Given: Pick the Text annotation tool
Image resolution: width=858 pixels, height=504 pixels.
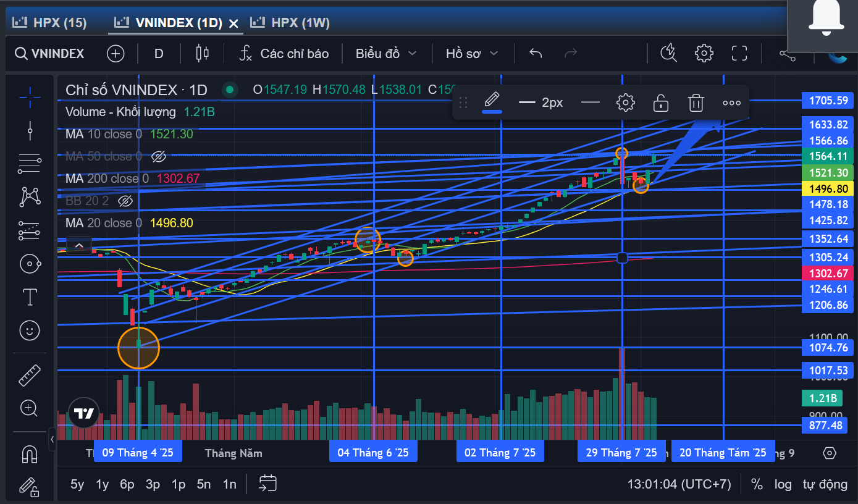Looking at the screenshot, I should (30, 297).
